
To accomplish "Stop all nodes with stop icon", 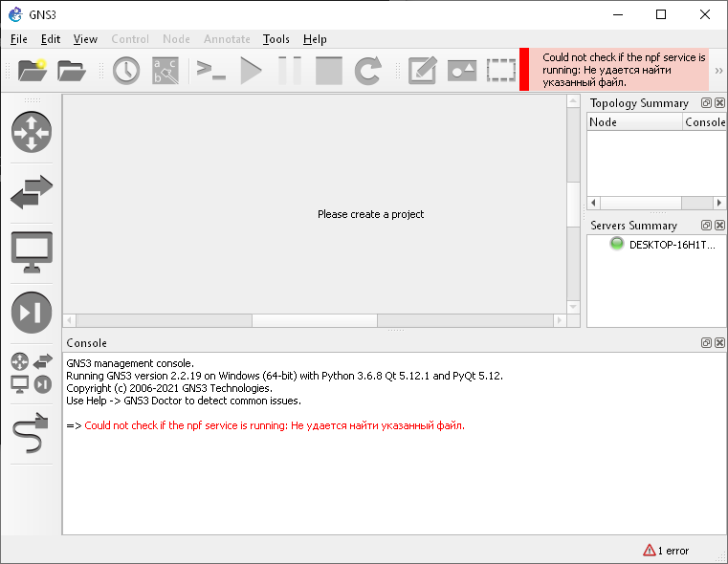I will (x=329, y=71).
